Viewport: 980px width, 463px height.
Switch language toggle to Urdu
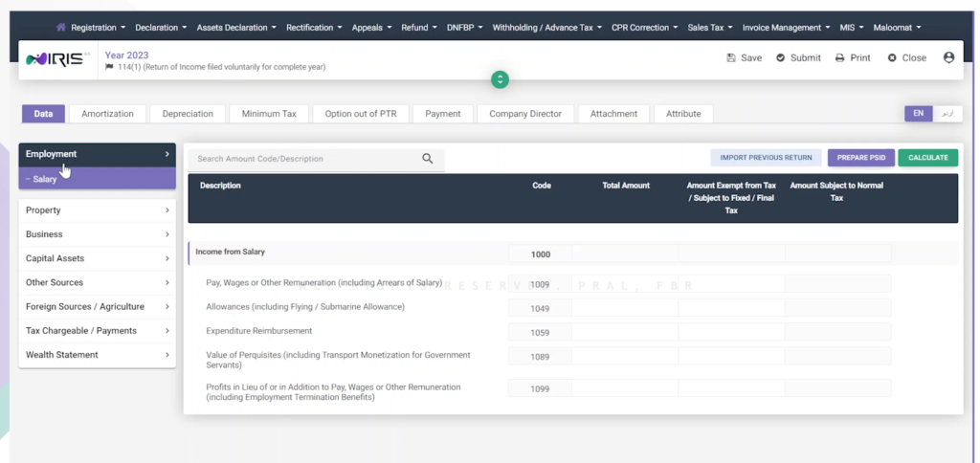947,114
